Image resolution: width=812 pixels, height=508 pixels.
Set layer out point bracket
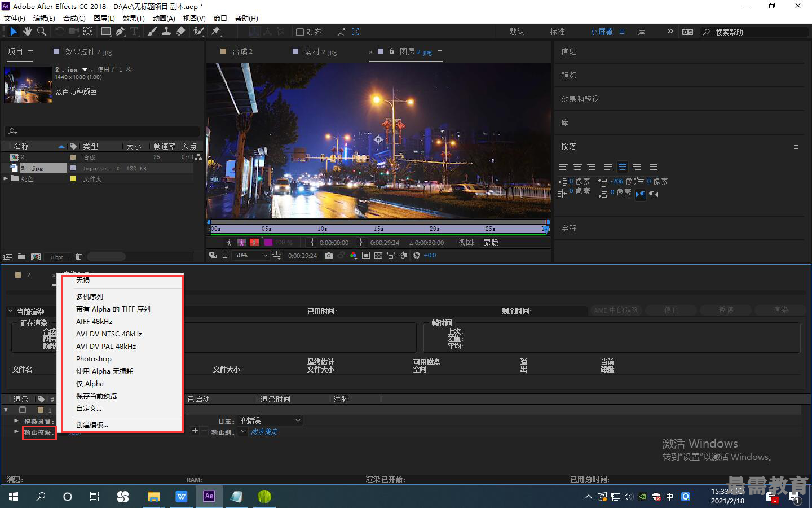point(361,242)
